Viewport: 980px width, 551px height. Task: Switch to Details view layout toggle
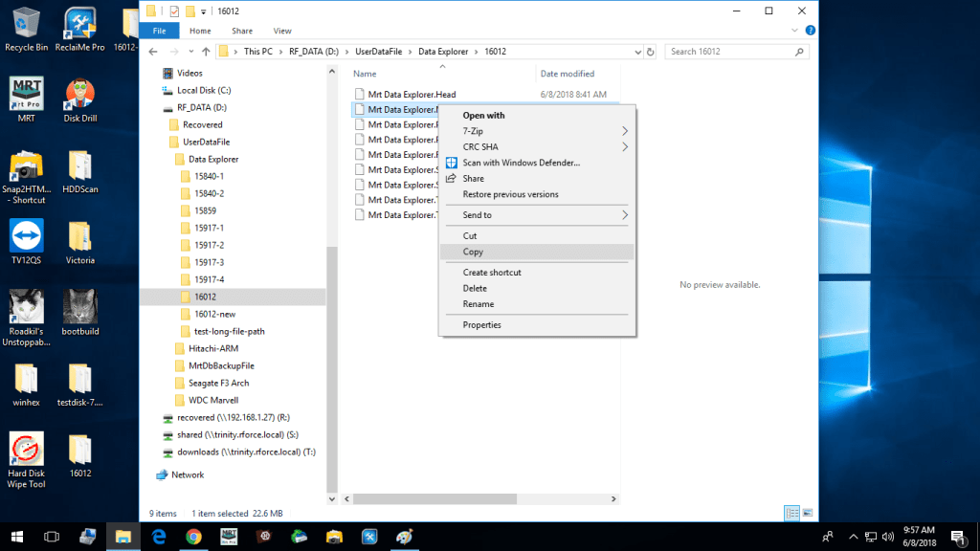pyautogui.click(x=791, y=514)
